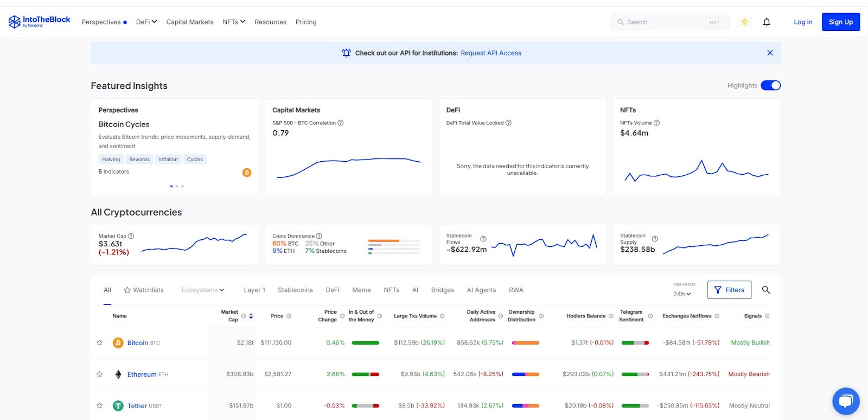The width and height of the screenshot is (868, 420).
Task: Open the 24h time frame dropdown
Action: click(682, 294)
